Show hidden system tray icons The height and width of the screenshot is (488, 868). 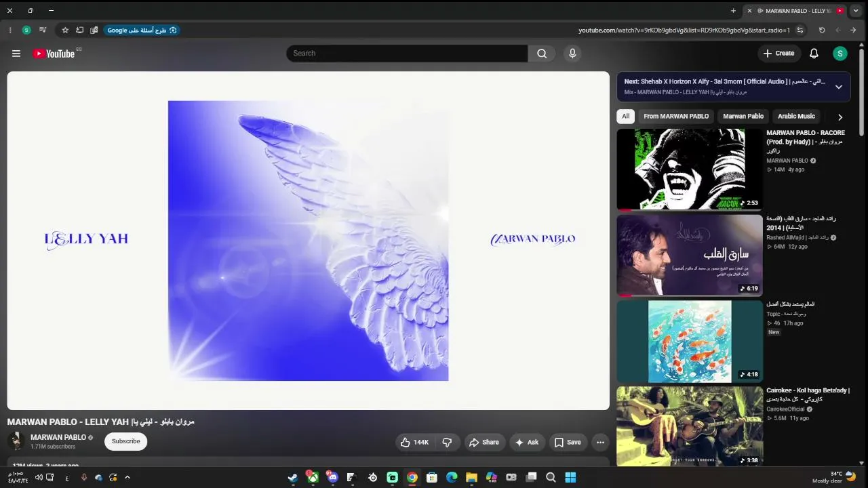pyautogui.click(x=127, y=477)
